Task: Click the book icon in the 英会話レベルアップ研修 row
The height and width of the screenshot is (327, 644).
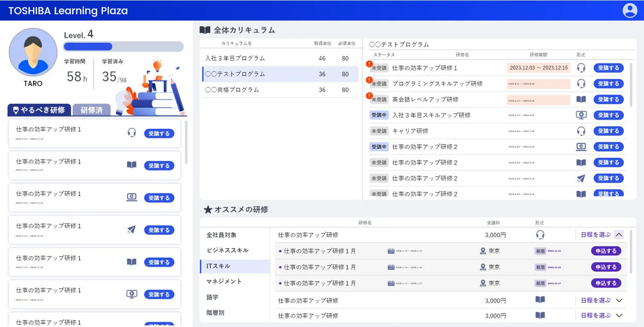Action: (581, 99)
